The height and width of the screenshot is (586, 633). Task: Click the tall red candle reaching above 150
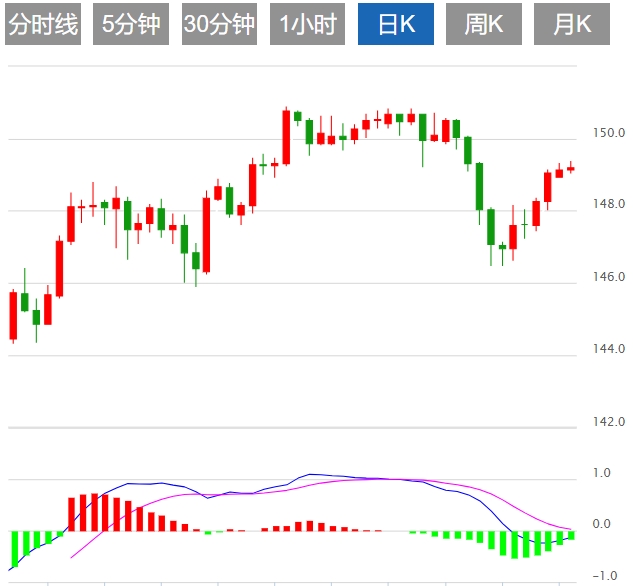tap(286, 137)
